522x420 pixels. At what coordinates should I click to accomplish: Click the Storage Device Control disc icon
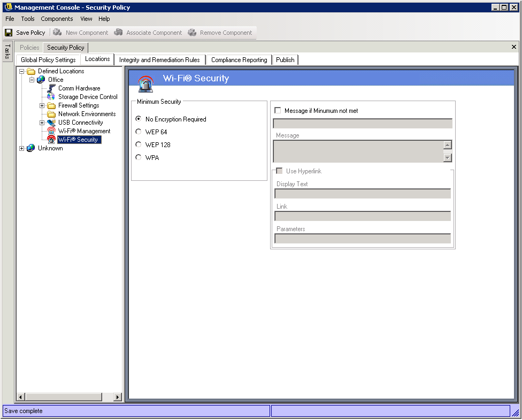pyautogui.click(x=51, y=97)
